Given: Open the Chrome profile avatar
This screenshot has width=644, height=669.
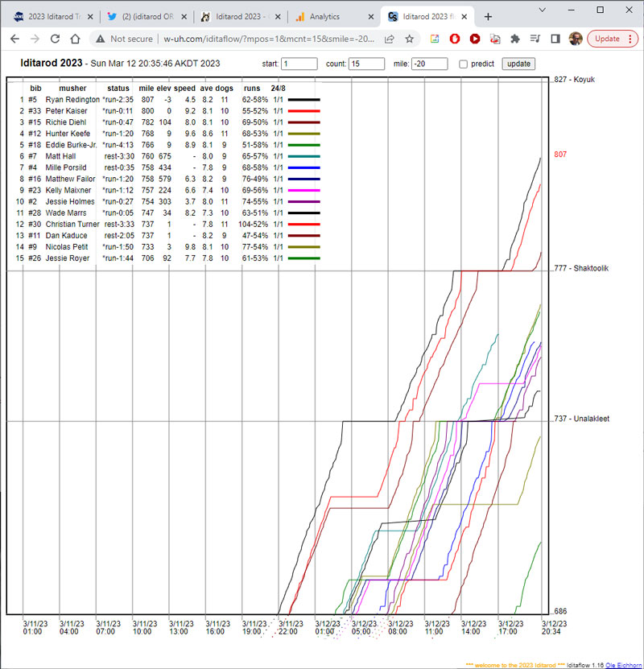Looking at the screenshot, I should (576, 39).
